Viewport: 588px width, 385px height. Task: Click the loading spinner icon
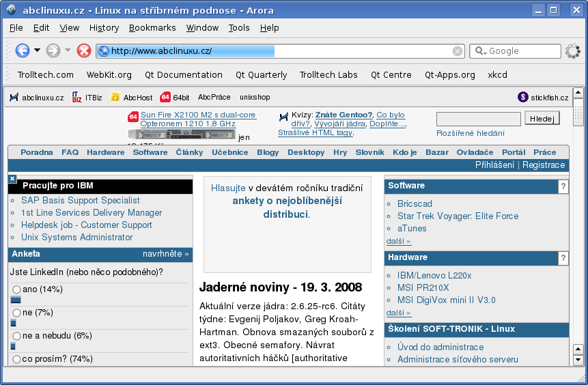point(572,51)
